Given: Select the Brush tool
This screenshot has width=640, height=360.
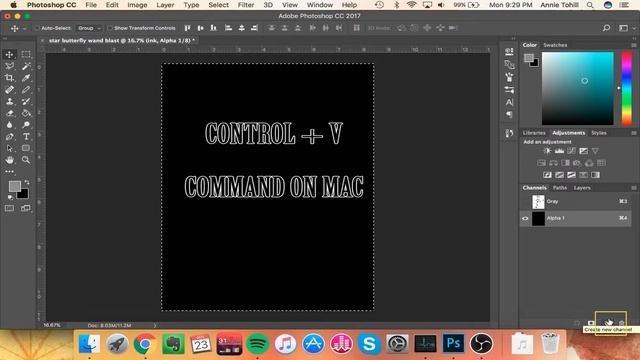Looking at the screenshot, I should 26,89.
